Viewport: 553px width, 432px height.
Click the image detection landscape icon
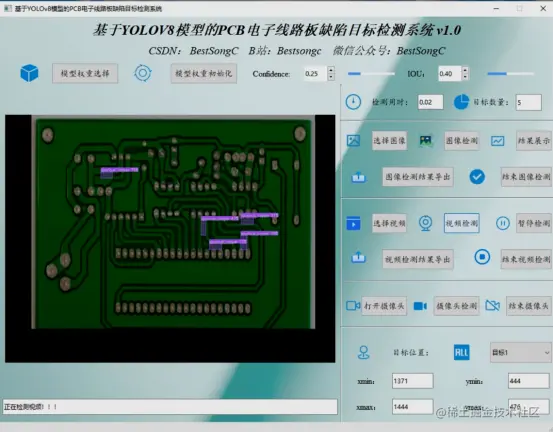click(426, 141)
